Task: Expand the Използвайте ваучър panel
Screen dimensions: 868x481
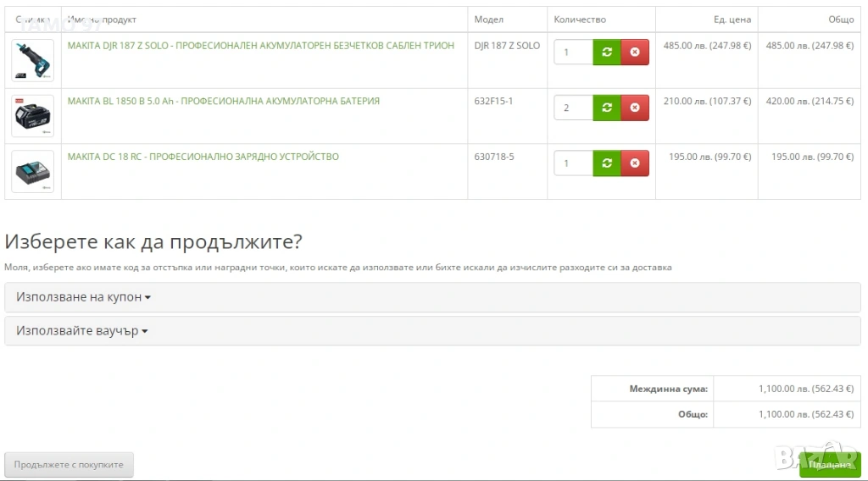Action: click(81, 331)
